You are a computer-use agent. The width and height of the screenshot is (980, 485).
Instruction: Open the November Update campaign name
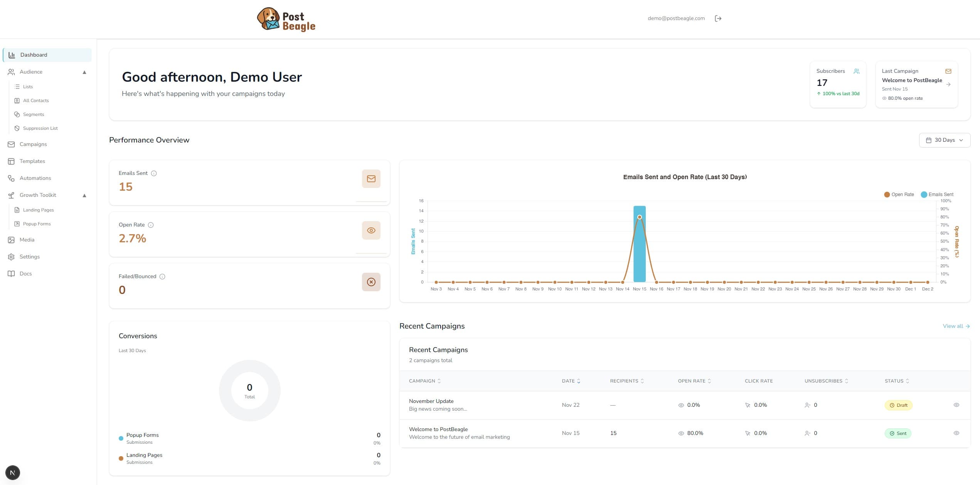(x=431, y=401)
